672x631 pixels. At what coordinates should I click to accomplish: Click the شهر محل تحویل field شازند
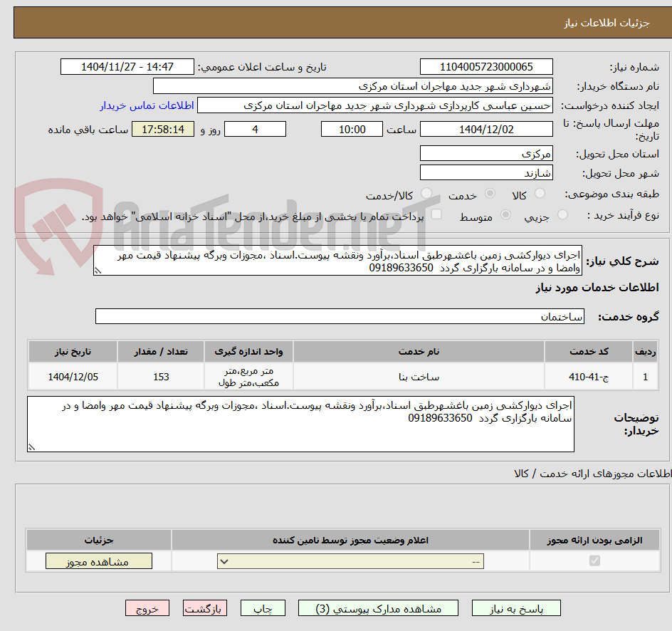(486, 173)
